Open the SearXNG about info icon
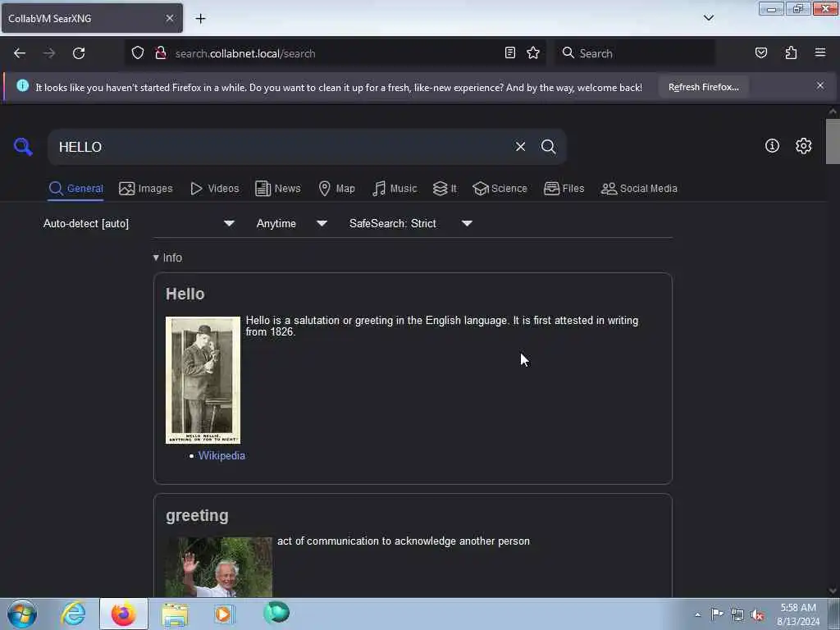 coord(772,146)
